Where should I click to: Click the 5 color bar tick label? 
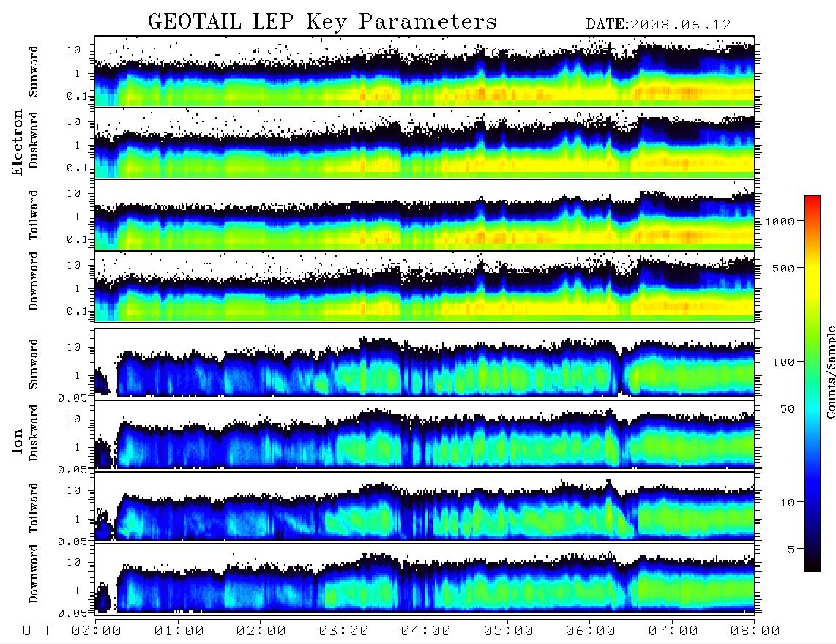[x=791, y=549]
